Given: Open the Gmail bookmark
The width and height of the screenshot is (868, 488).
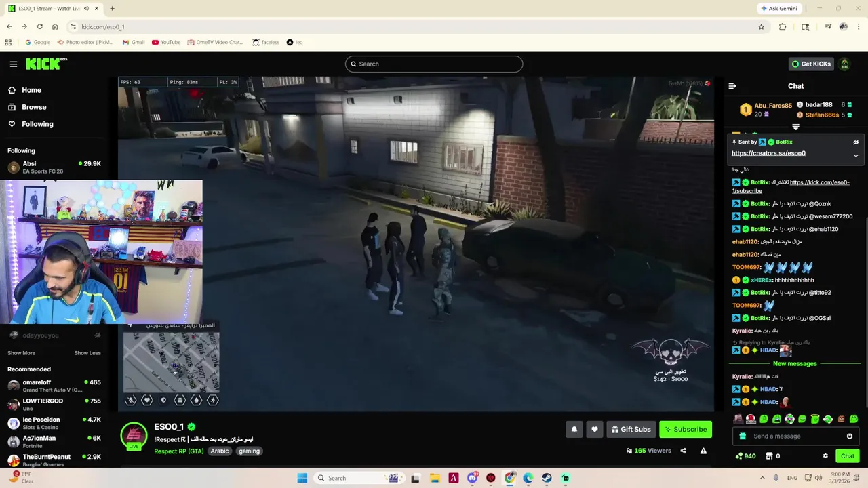Looking at the screenshot, I should (134, 42).
